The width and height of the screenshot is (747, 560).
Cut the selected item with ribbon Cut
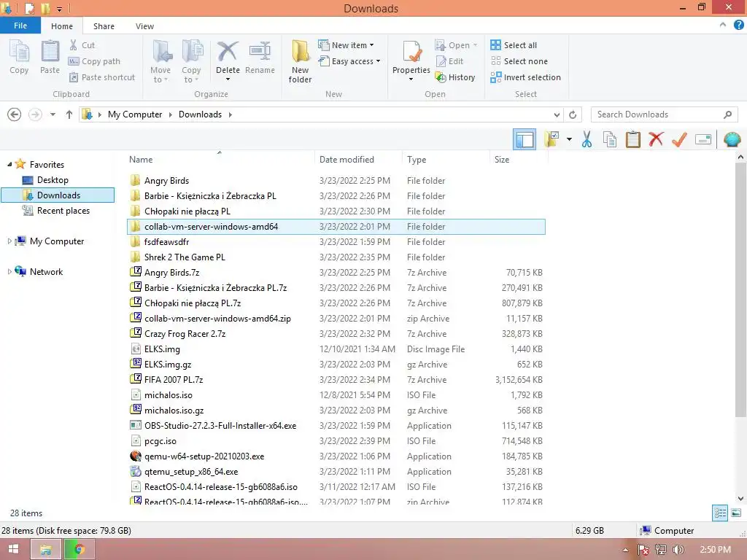tap(82, 45)
